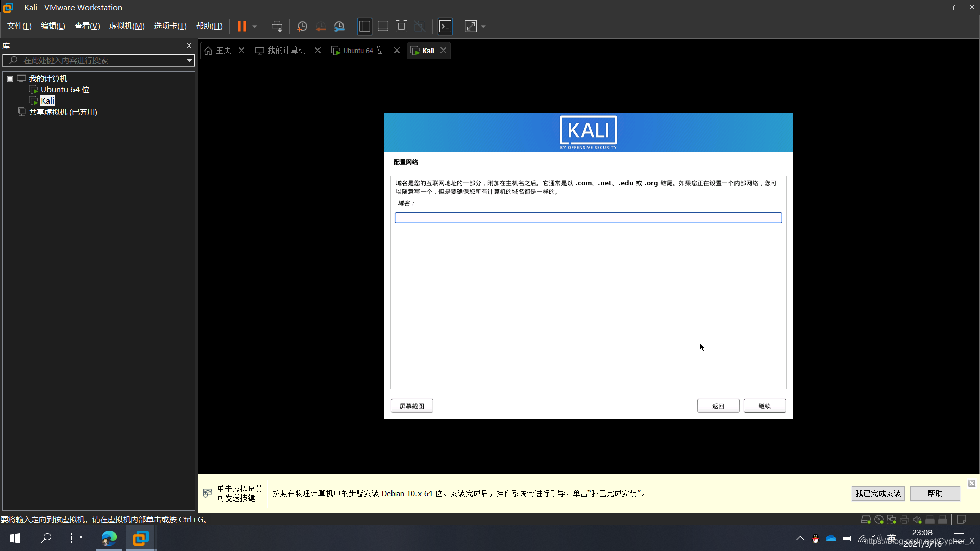Click the fit guest in window icon

click(x=471, y=26)
